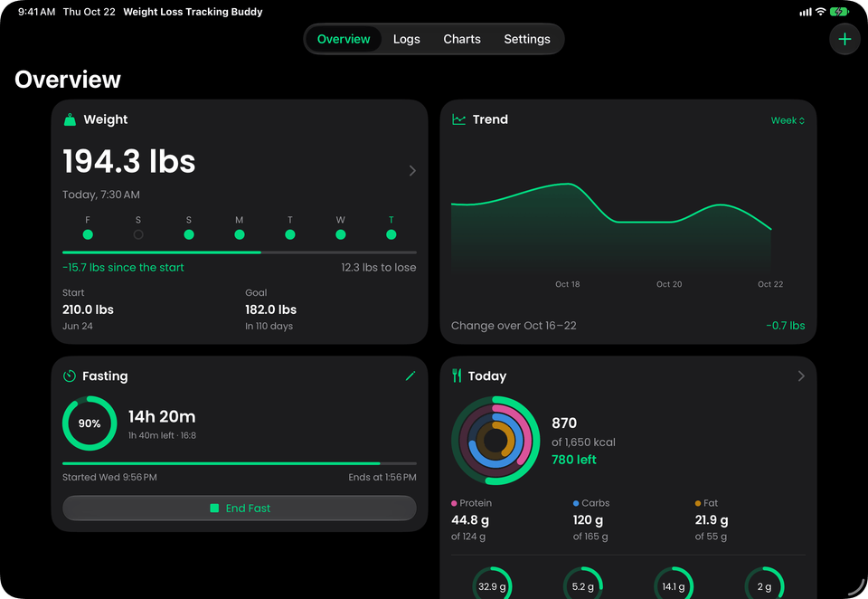Select Wednesday's logged weight dot
Screen dimensions: 868x599
coord(341,235)
